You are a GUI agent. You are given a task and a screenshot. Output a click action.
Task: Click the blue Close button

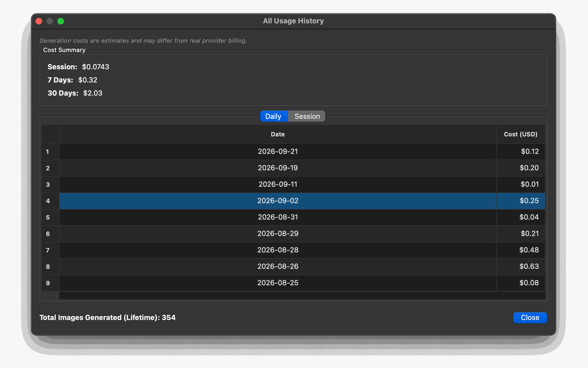[x=530, y=318]
